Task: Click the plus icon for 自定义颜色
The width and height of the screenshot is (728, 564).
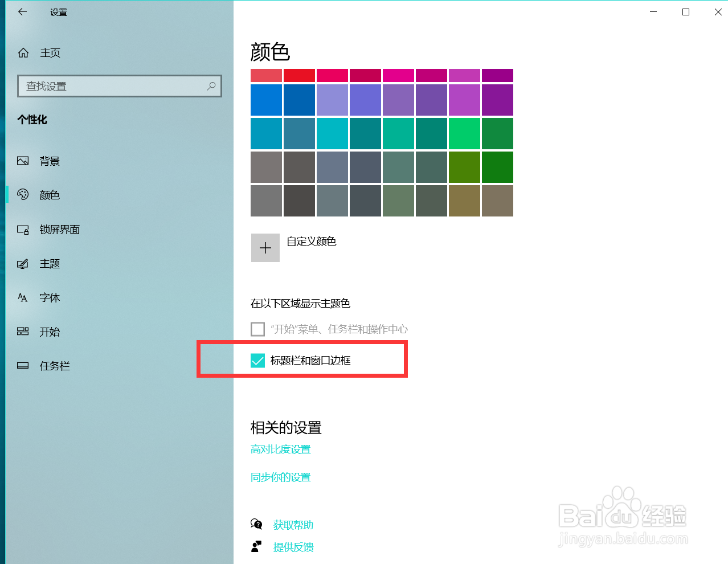Action: (265, 248)
